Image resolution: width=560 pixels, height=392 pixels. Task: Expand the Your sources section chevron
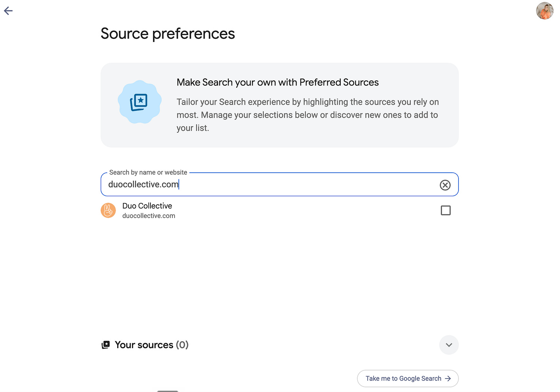coord(449,345)
